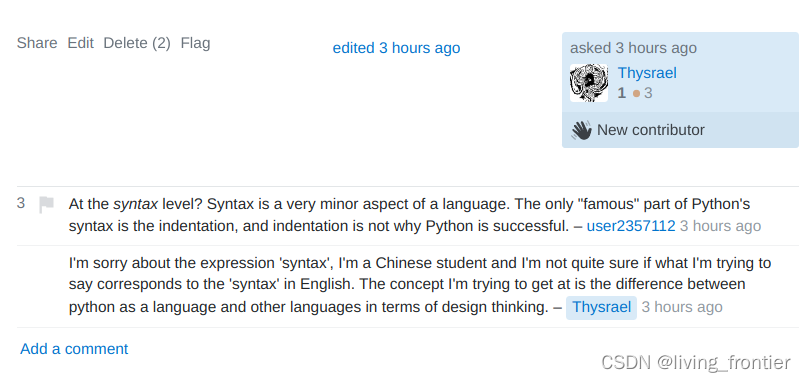The width and height of the screenshot is (806, 382).
Task: Open the Share link
Action: click(x=37, y=43)
